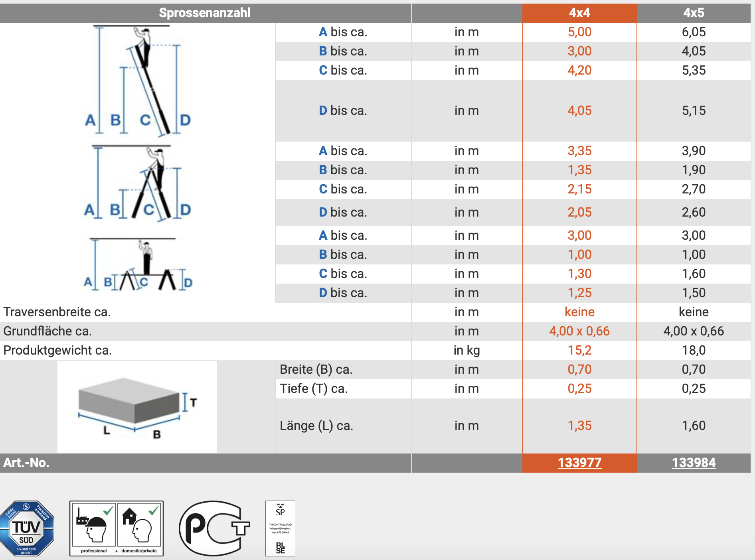
Task: Select the 4x5 column header
Action: coord(694,13)
